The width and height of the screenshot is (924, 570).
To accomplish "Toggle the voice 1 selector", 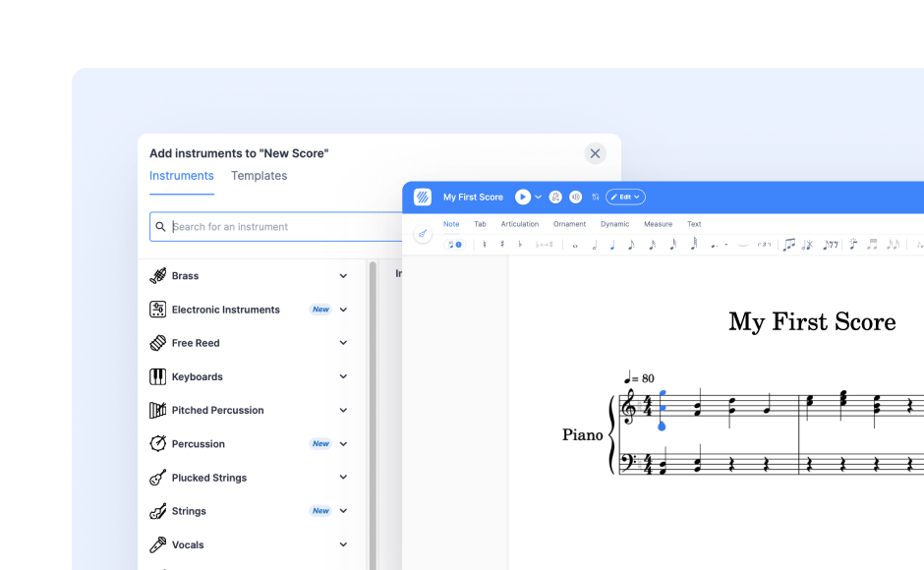I will click(455, 245).
